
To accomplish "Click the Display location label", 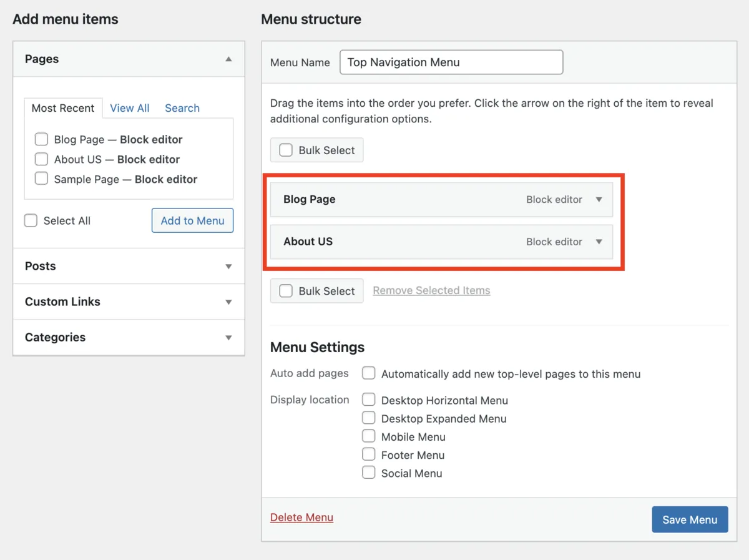I will [x=310, y=400].
